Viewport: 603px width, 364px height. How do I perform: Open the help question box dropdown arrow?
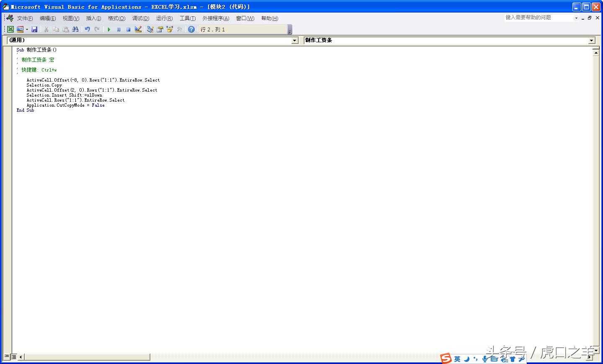pos(576,18)
